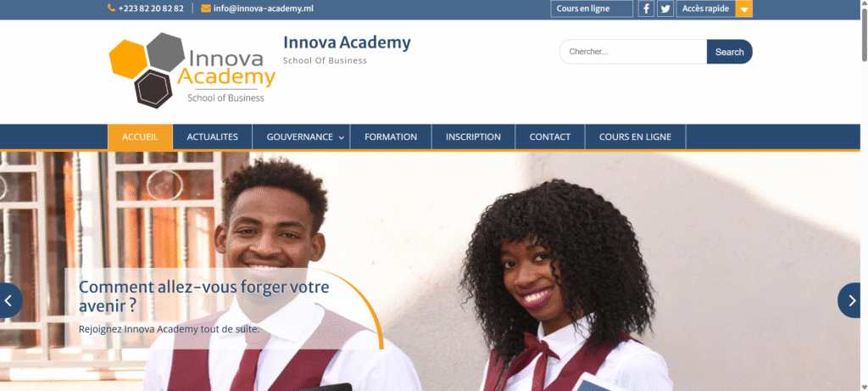Click the Search button
The width and height of the screenshot is (868, 391).
click(x=730, y=52)
